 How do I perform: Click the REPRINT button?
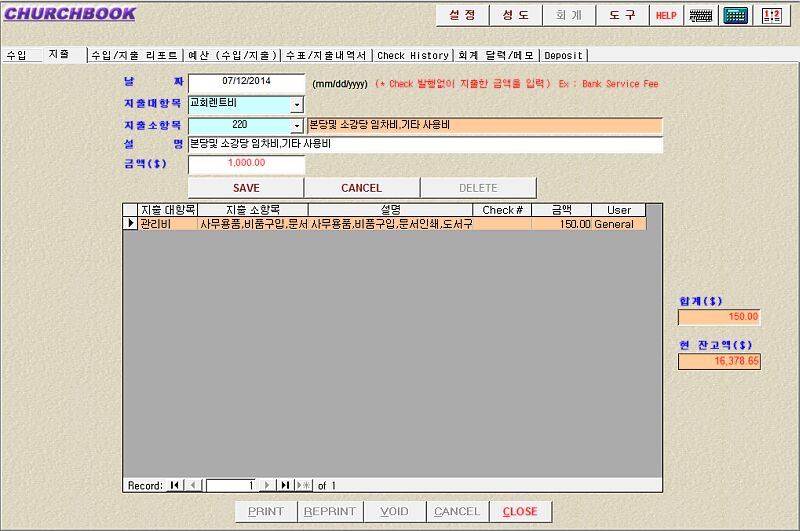330,511
